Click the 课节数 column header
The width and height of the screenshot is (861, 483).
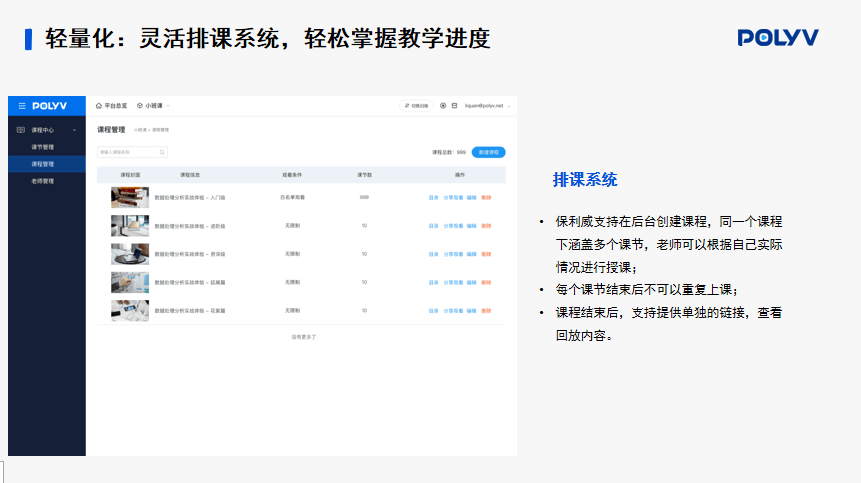365,175
